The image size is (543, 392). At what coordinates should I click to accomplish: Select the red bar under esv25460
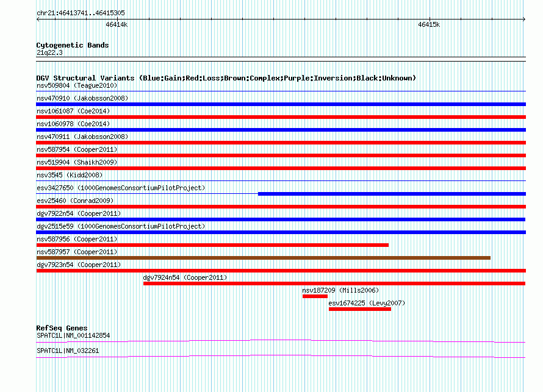(x=281, y=207)
